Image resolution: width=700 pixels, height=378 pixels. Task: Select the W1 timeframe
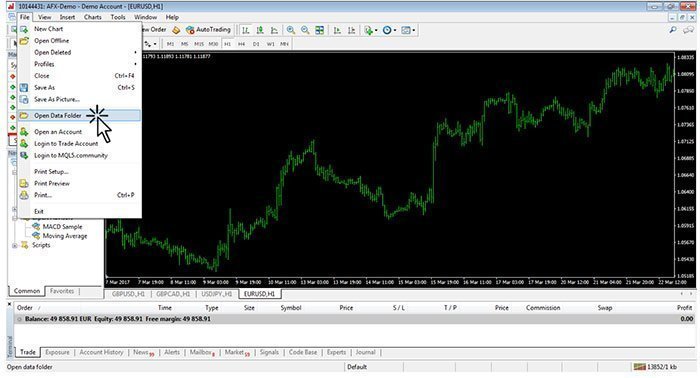[x=270, y=44]
